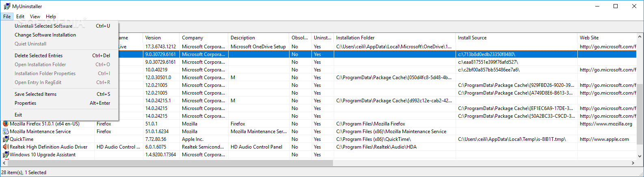
Task: Select the QuickTime entry name
Action: point(22,139)
